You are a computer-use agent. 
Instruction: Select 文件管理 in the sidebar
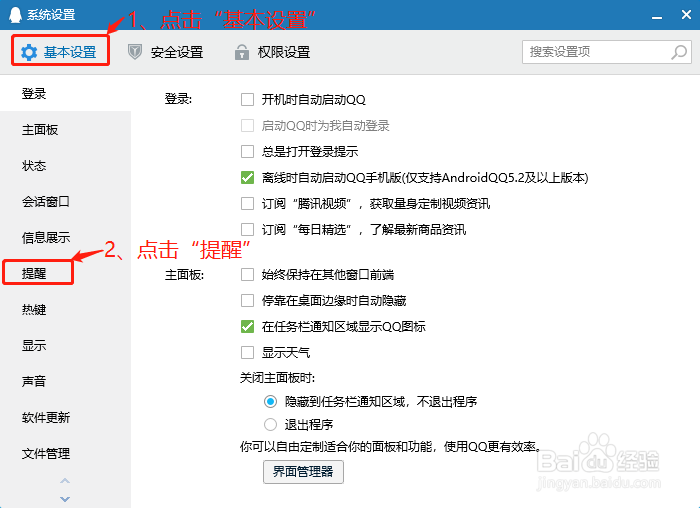pyautogui.click(x=65, y=454)
